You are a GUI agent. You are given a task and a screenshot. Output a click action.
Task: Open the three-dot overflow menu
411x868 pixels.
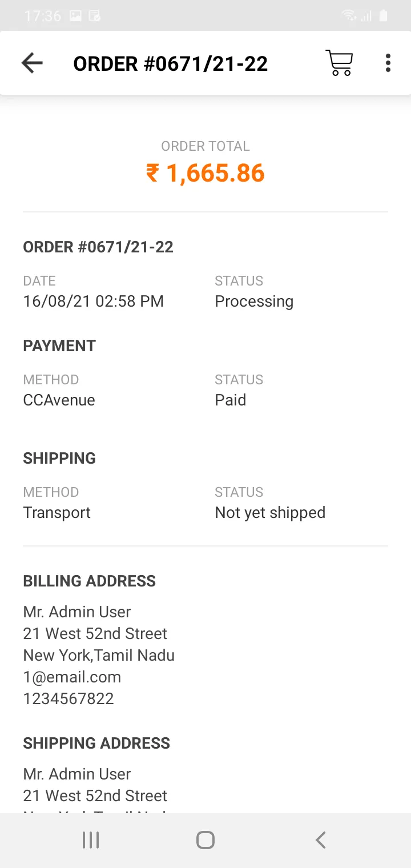pos(388,63)
